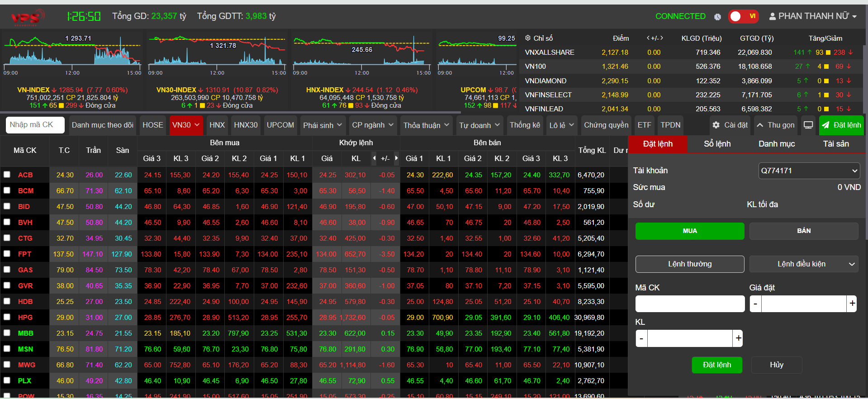Check the FPT row checkbox
868x399 pixels.
[x=7, y=253]
